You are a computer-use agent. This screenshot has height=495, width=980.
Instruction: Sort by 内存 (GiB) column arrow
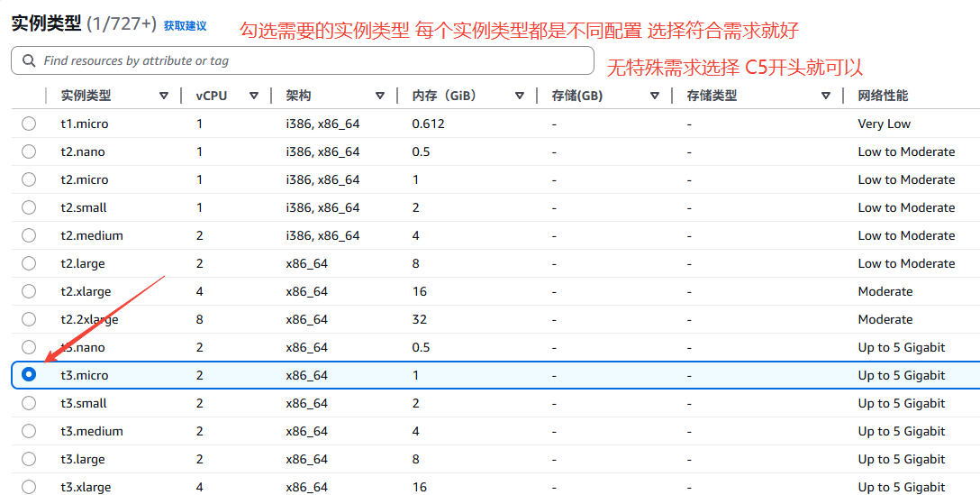(x=520, y=96)
